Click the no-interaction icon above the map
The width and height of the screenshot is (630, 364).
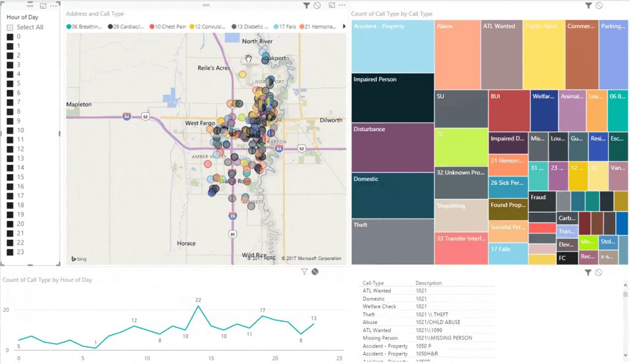tap(317, 6)
